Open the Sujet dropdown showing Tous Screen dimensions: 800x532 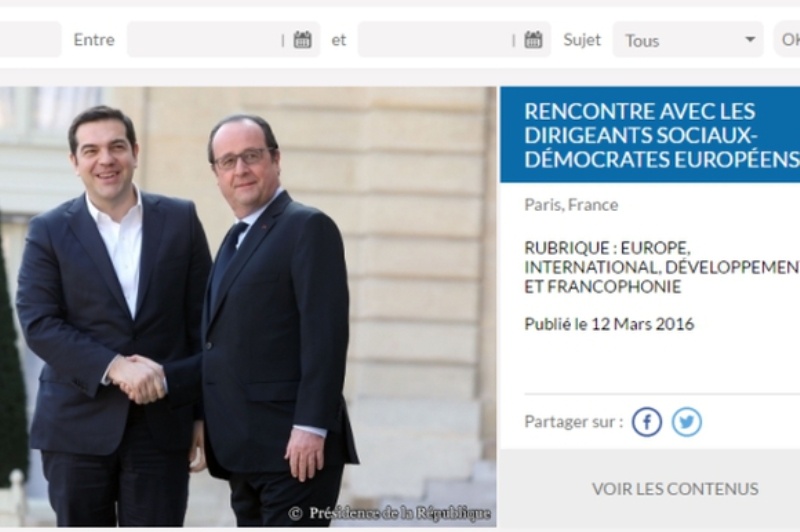(x=688, y=39)
